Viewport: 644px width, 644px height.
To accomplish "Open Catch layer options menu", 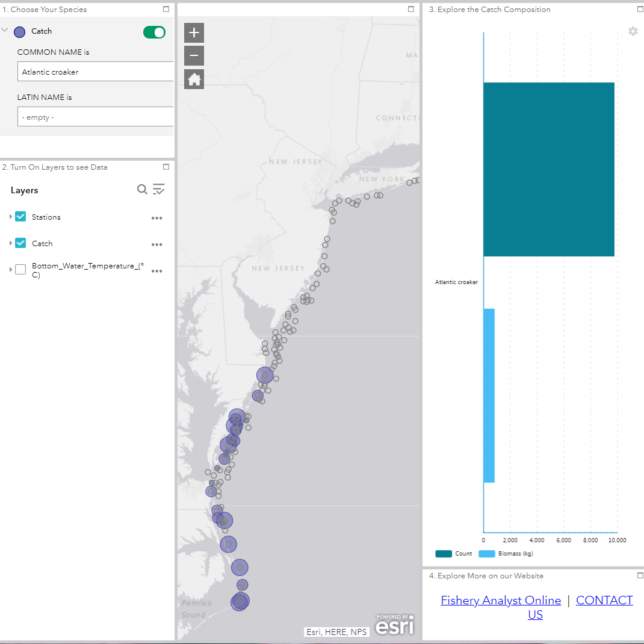I will coord(157,244).
